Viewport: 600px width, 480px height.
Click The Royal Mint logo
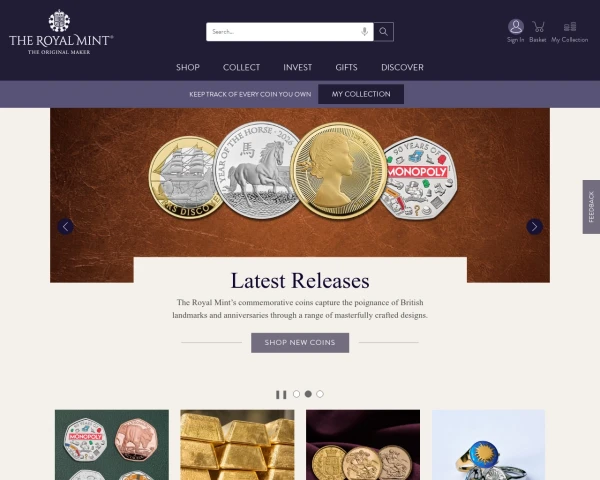[x=61, y=32]
